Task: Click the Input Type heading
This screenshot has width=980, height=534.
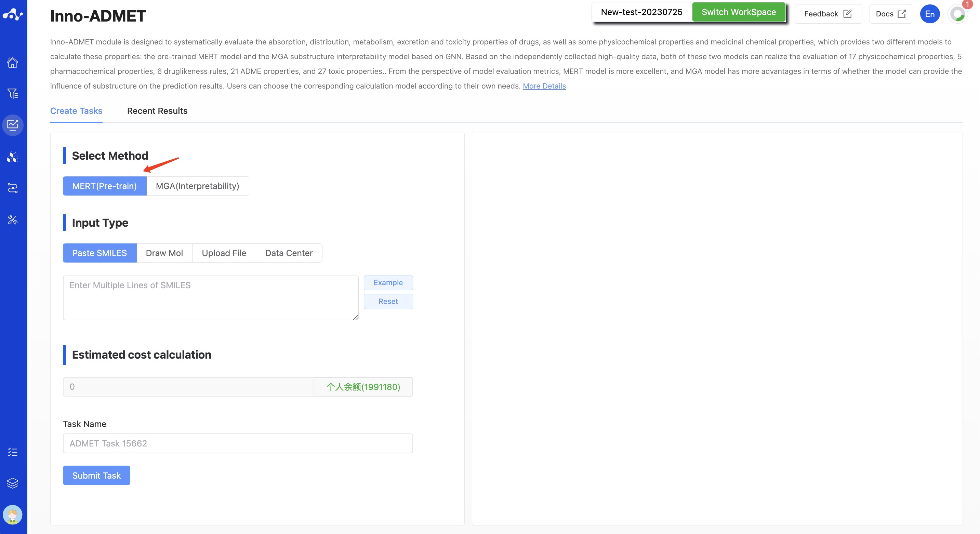Action: [x=100, y=223]
